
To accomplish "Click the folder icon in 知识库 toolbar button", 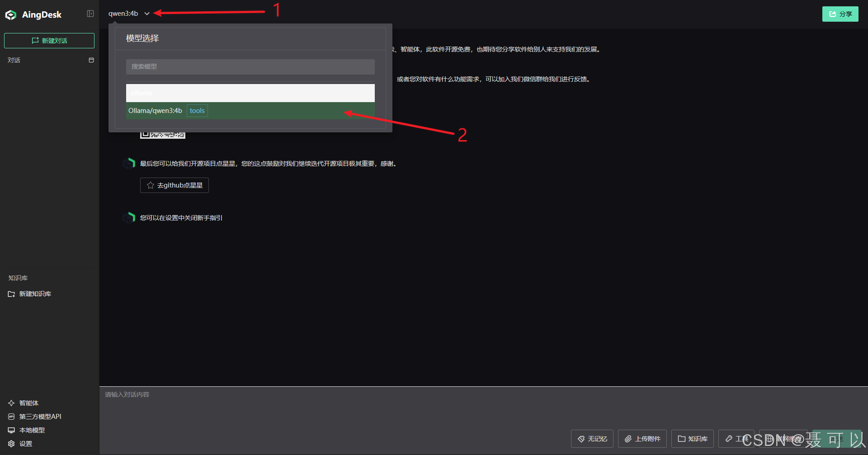I will [x=681, y=439].
